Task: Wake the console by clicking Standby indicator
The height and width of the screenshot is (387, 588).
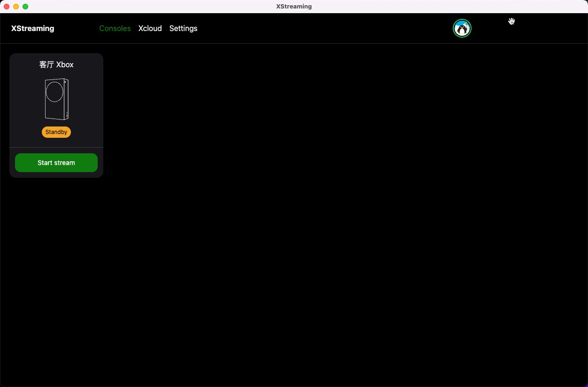Action: coord(56,132)
